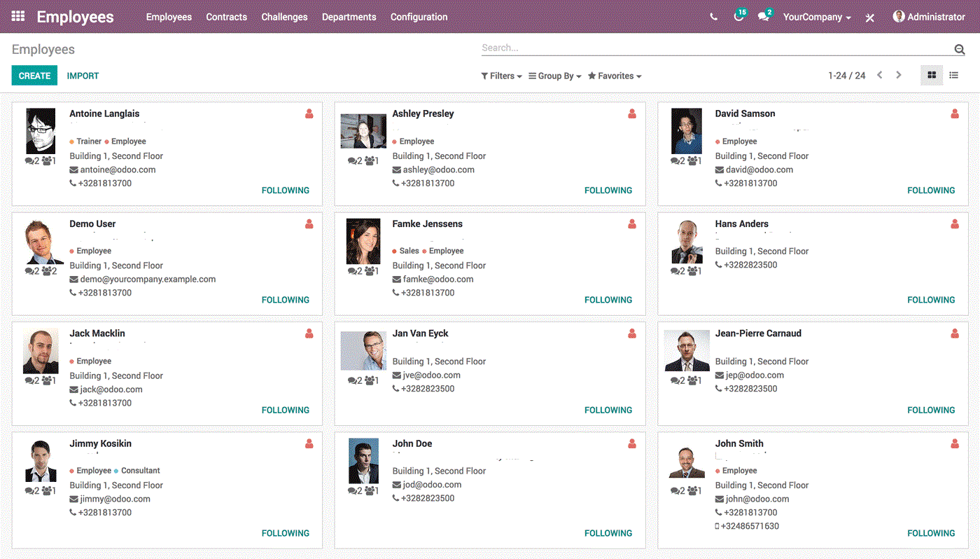Open the Departments menu
This screenshot has width=980, height=559.
[x=349, y=17]
